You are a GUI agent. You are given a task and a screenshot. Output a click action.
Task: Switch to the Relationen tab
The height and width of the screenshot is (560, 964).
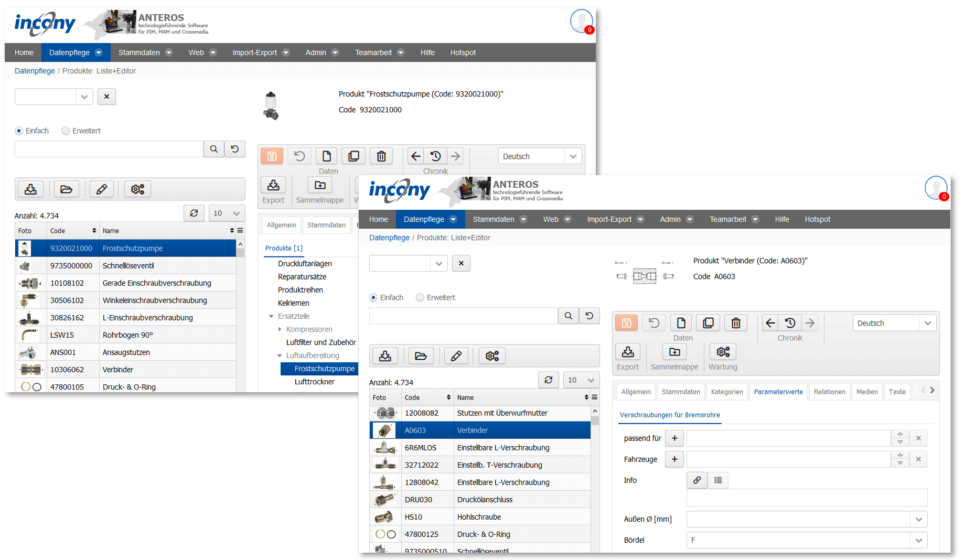829,392
